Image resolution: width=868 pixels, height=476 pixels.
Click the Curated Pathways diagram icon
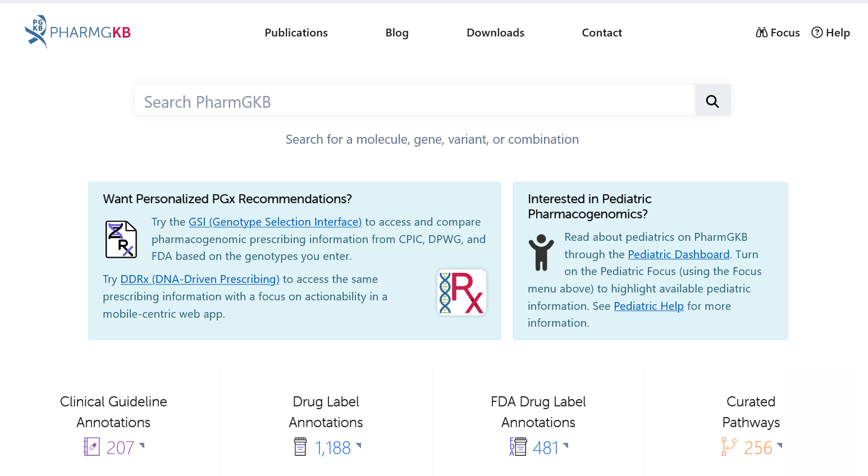(x=728, y=447)
